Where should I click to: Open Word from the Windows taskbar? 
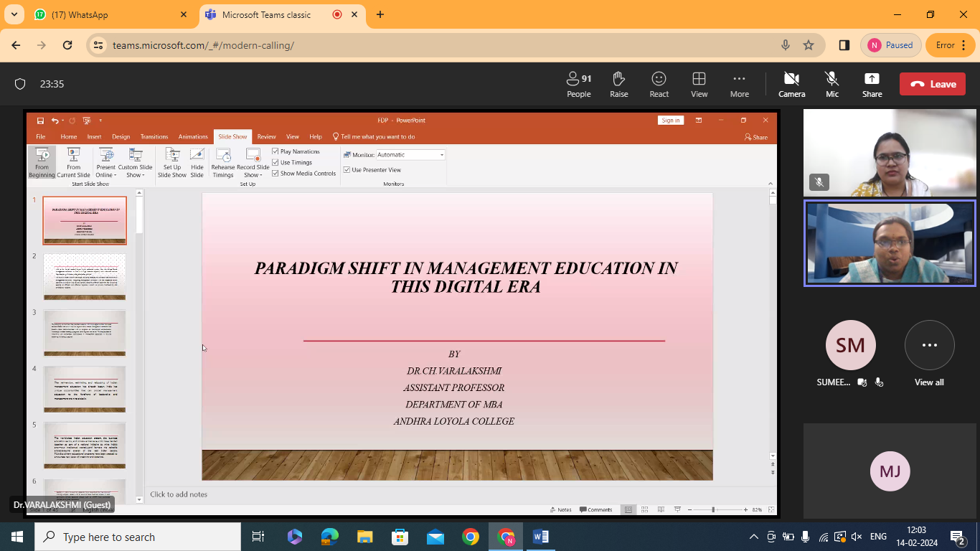click(541, 537)
